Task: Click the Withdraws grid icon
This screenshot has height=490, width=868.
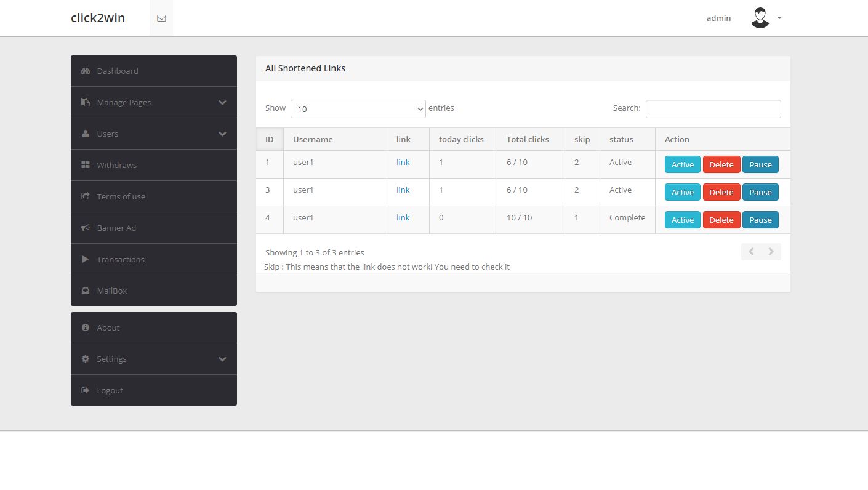Action: 86,165
